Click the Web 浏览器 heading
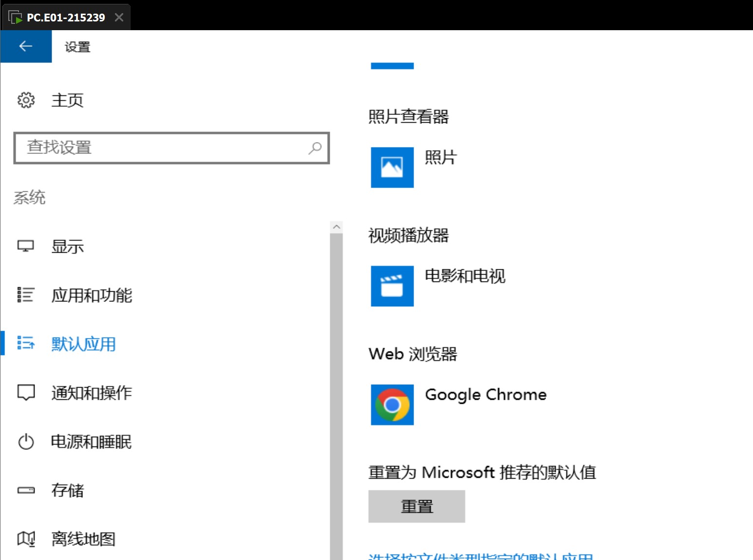The image size is (753, 560). (413, 354)
